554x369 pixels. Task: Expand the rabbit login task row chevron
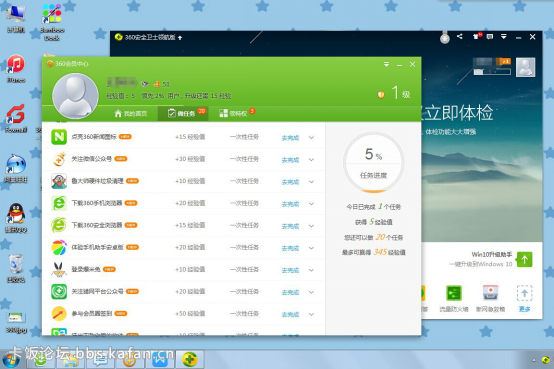[311, 270]
